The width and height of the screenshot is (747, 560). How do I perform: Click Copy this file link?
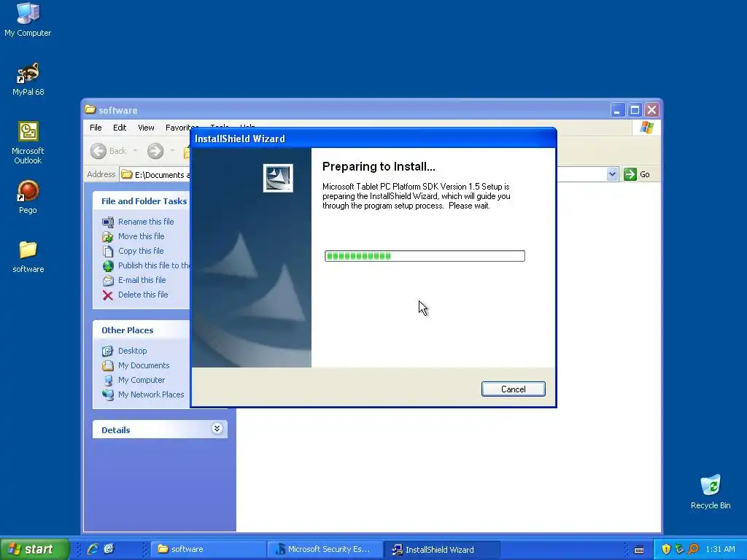click(141, 251)
